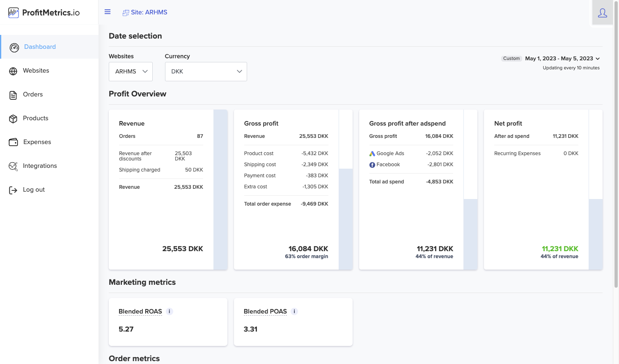Click the Blended ROAS label

pyautogui.click(x=140, y=311)
